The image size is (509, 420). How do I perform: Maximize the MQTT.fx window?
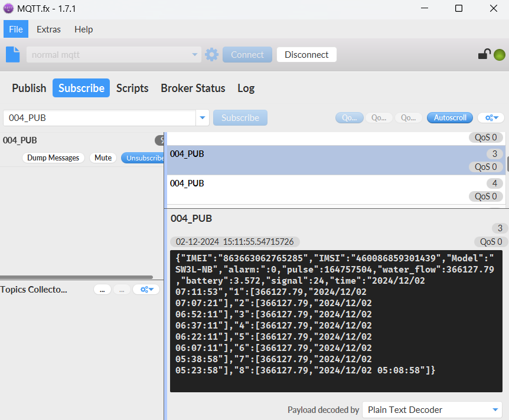click(459, 8)
